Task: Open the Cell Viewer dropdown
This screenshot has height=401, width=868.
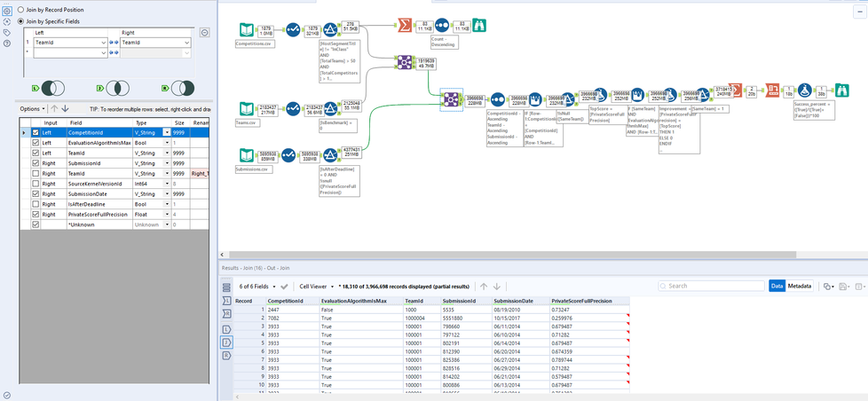Action: pyautogui.click(x=317, y=287)
